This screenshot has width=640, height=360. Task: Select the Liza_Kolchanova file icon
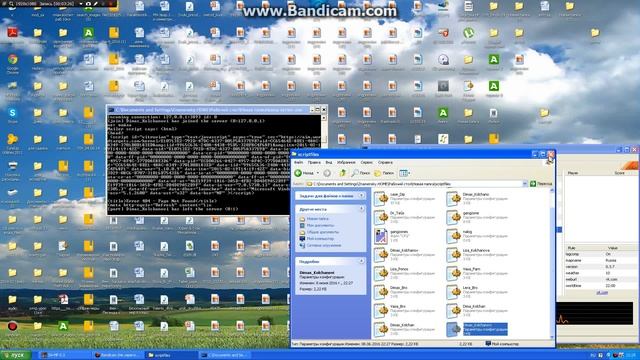pyautogui.click(x=453, y=255)
